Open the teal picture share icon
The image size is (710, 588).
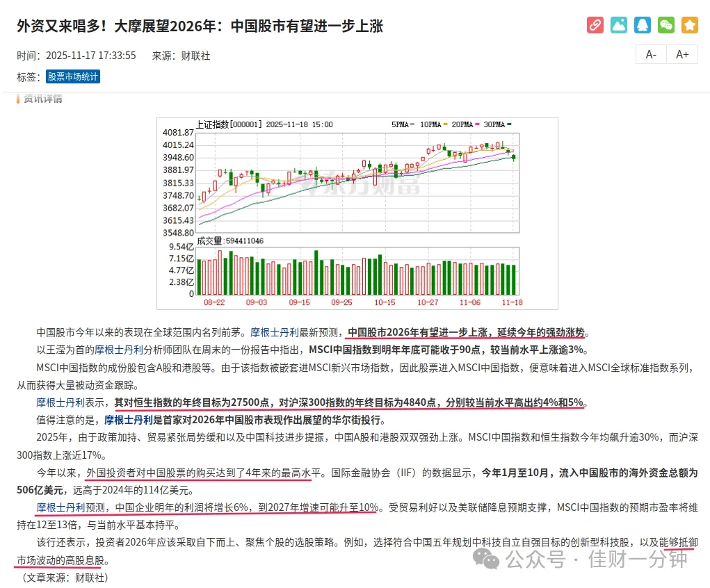click(x=618, y=26)
